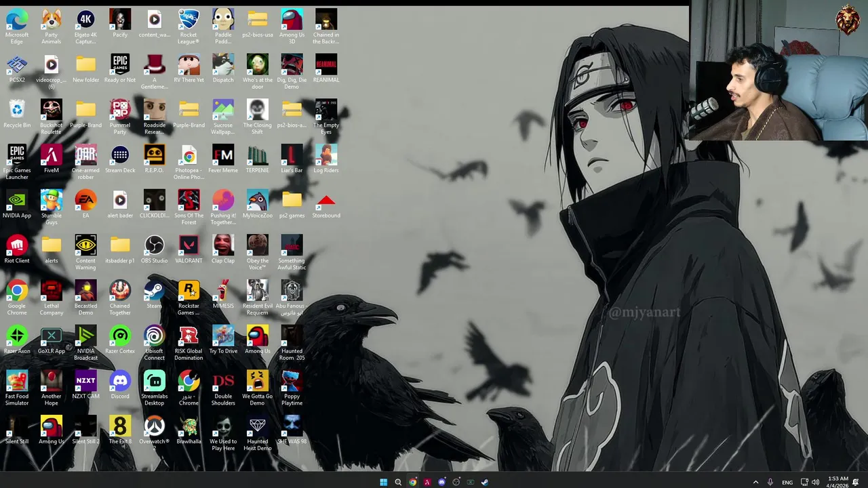Switch to Chrome in the taskbar
The image size is (868, 488).
pyautogui.click(x=412, y=482)
